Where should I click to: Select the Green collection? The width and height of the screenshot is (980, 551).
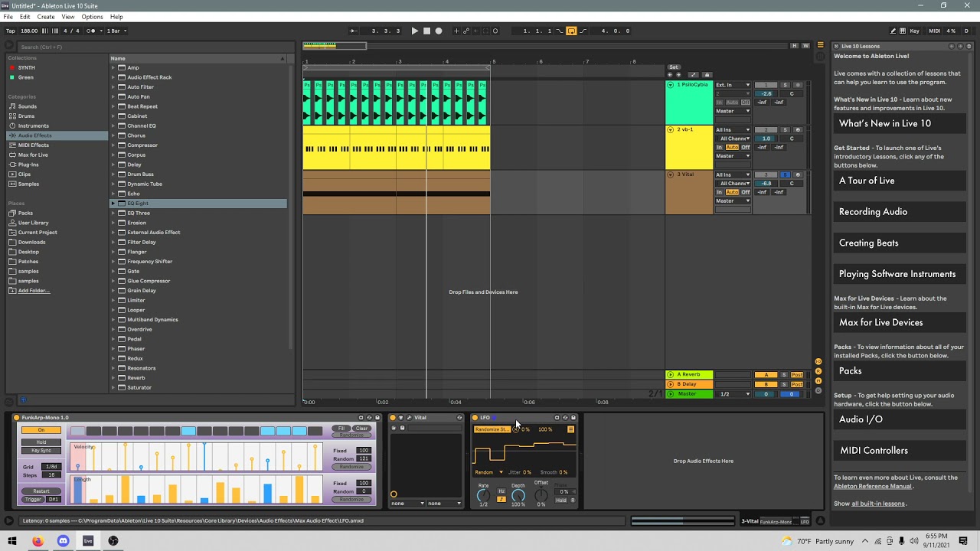pos(25,77)
